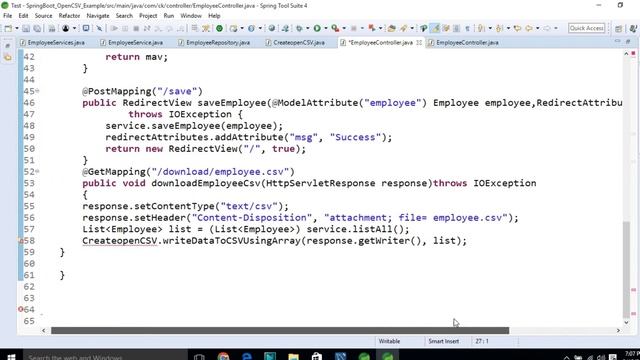Collapse the fold marker at line 52
Image resolution: width=640 pixels, height=360 pixels.
[x=38, y=171]
